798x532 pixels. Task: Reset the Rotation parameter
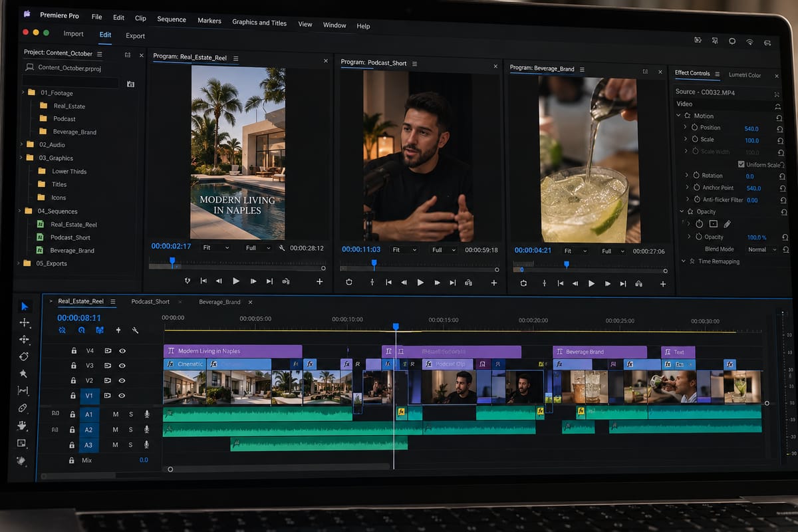[782, 177]
